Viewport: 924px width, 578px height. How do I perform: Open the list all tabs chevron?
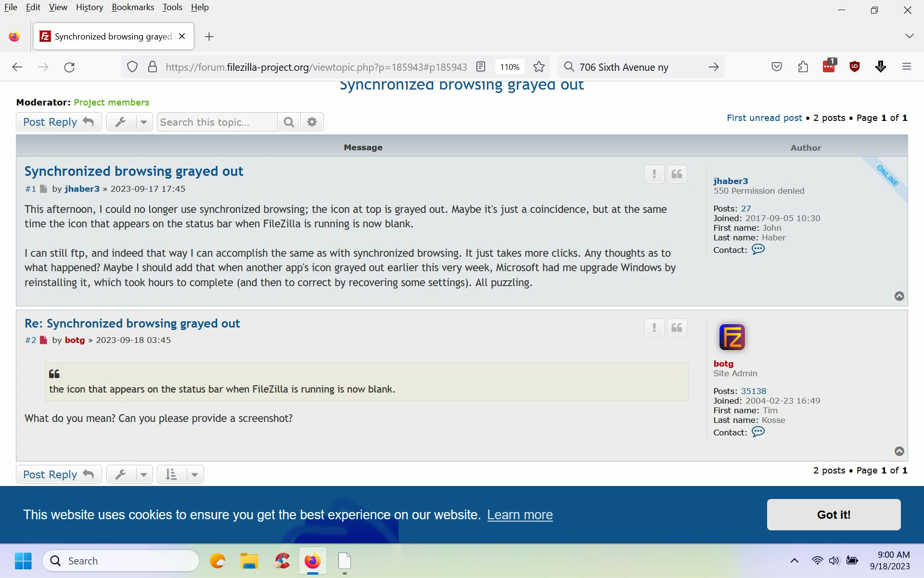point(909,36)
